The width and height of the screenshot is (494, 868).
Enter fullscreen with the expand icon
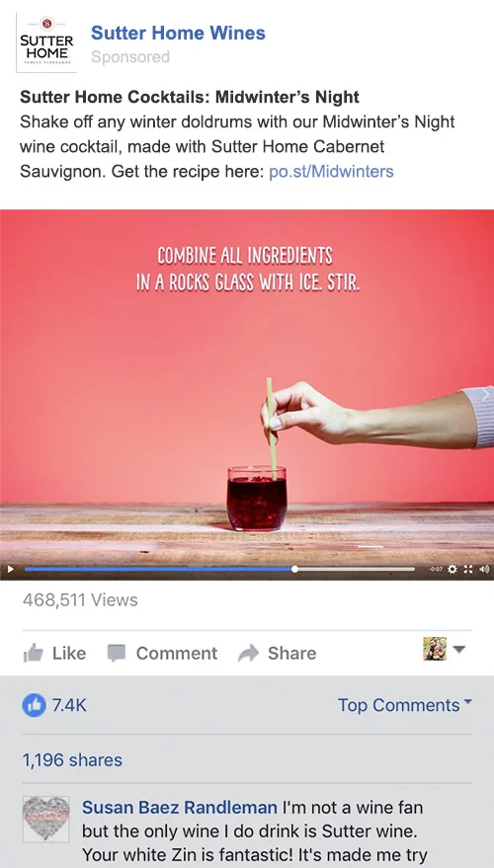click(x=468, y=569)
